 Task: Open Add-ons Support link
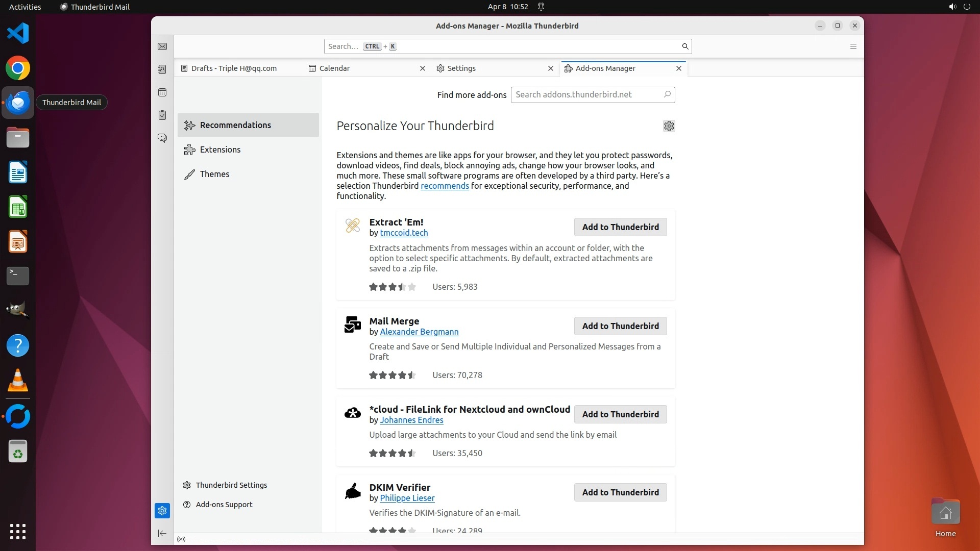click(x=224, y=505)
